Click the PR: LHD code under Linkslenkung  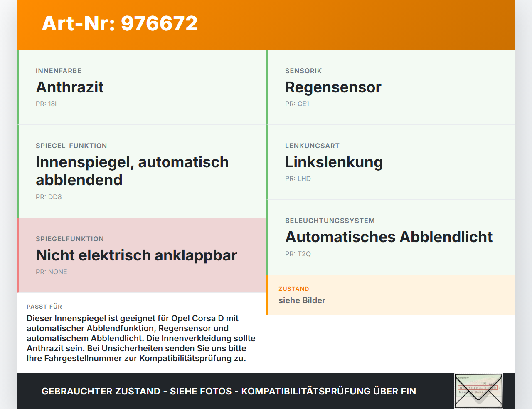click(x=298, y=178)
